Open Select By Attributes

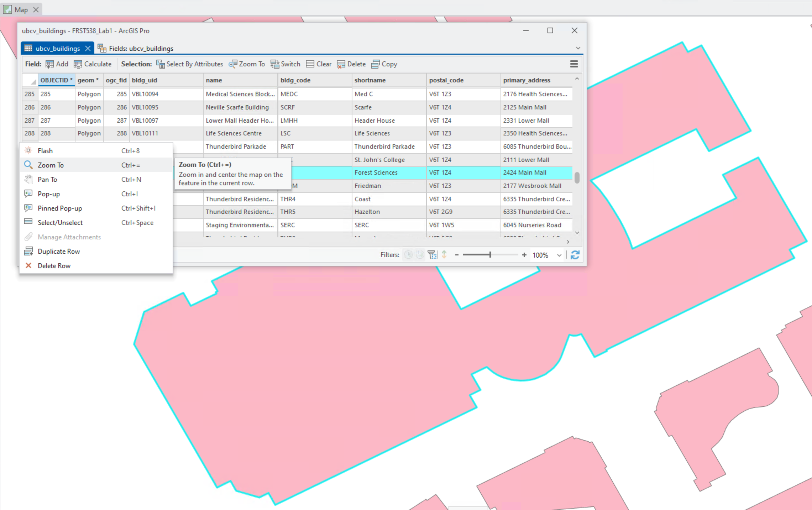[x=190, y=64]
